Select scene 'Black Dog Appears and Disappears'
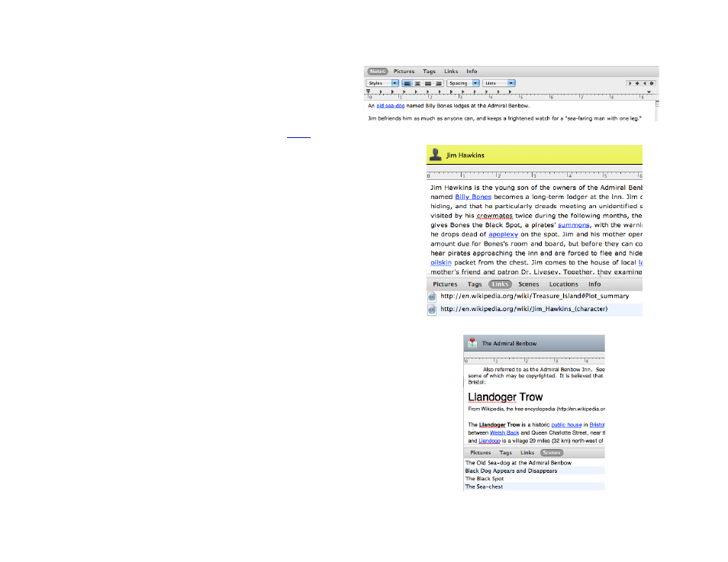Viewport: 728px width, 562px height. click(x=534, y=471)
